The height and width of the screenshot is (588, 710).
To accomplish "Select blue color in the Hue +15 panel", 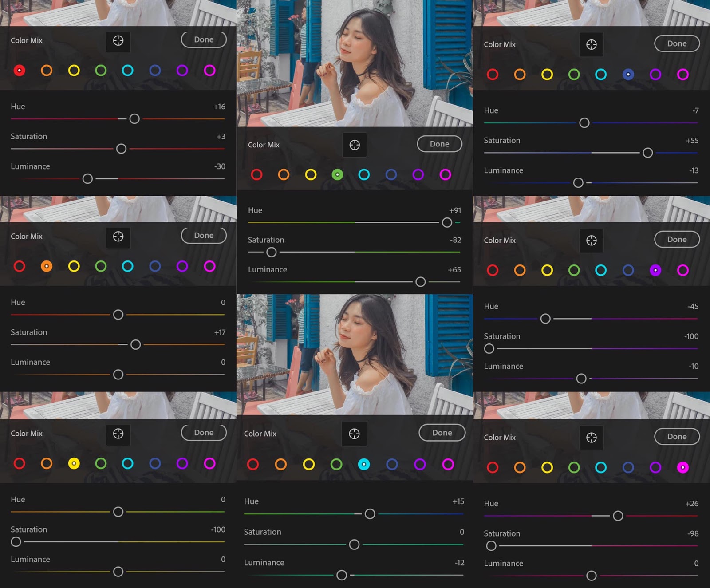I will (x=392, y=464).
